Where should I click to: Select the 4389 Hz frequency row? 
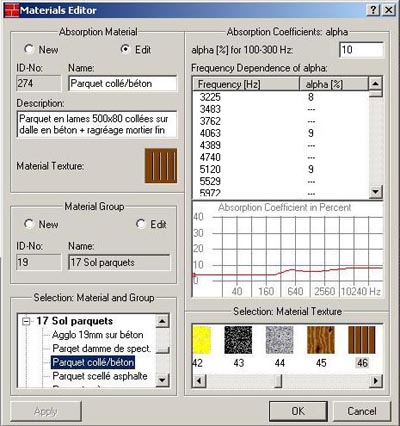(281, 145)
